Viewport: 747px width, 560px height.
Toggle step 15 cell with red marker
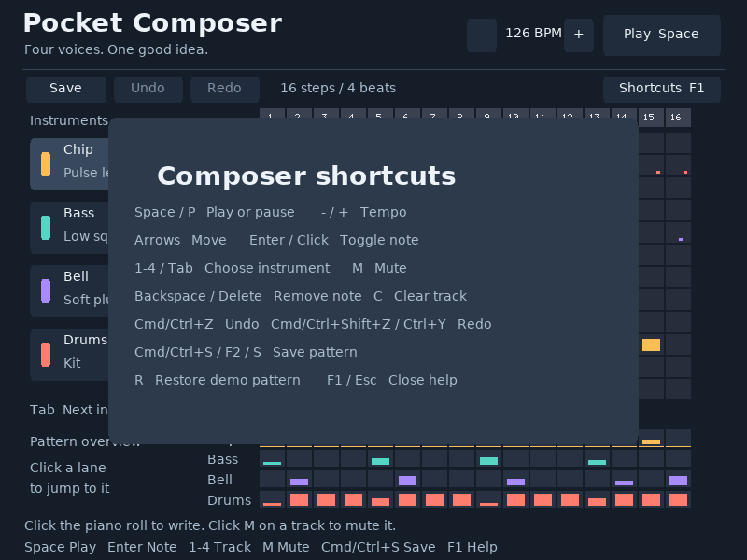click(651, 165)
